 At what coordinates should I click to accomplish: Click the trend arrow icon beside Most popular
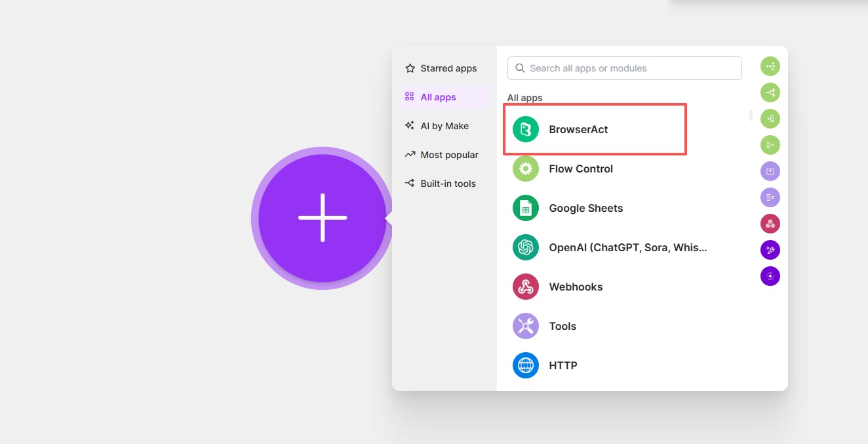tap(410, 155)
